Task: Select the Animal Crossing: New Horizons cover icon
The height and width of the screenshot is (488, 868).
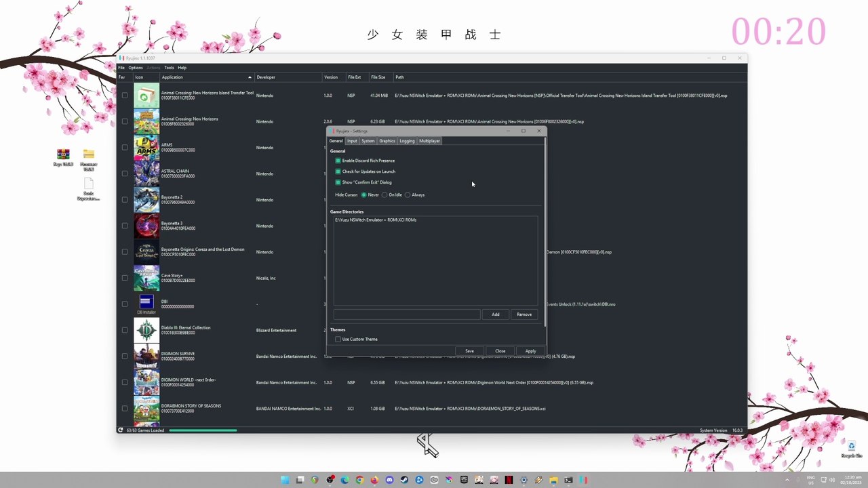Action: 146,121
